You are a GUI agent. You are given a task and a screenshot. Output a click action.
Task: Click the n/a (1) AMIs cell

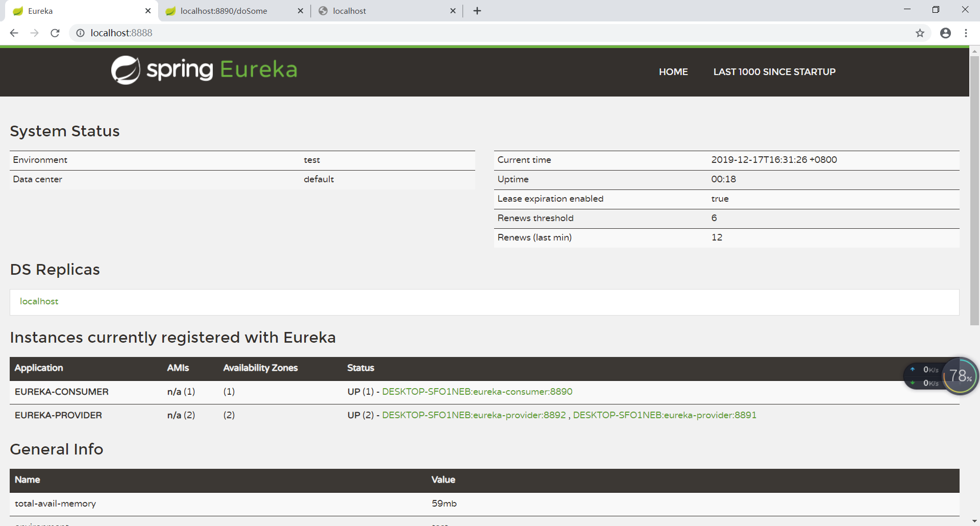tap(181, 392)
